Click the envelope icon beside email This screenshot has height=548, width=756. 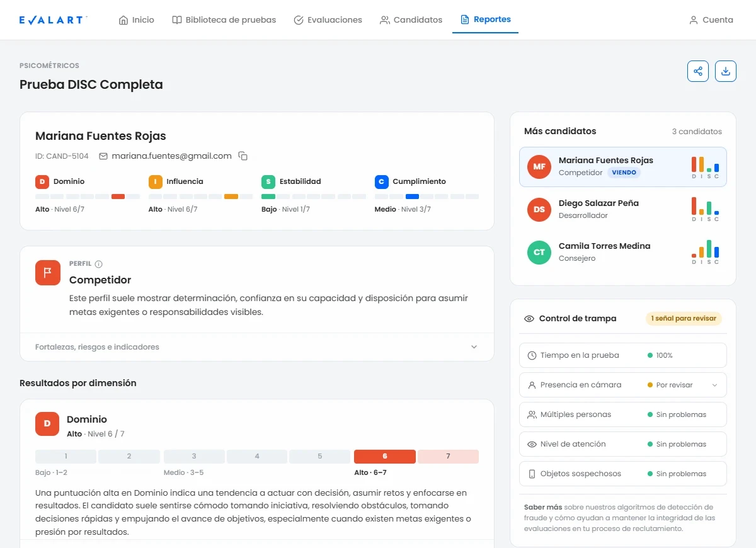click(x=103, y=156)
